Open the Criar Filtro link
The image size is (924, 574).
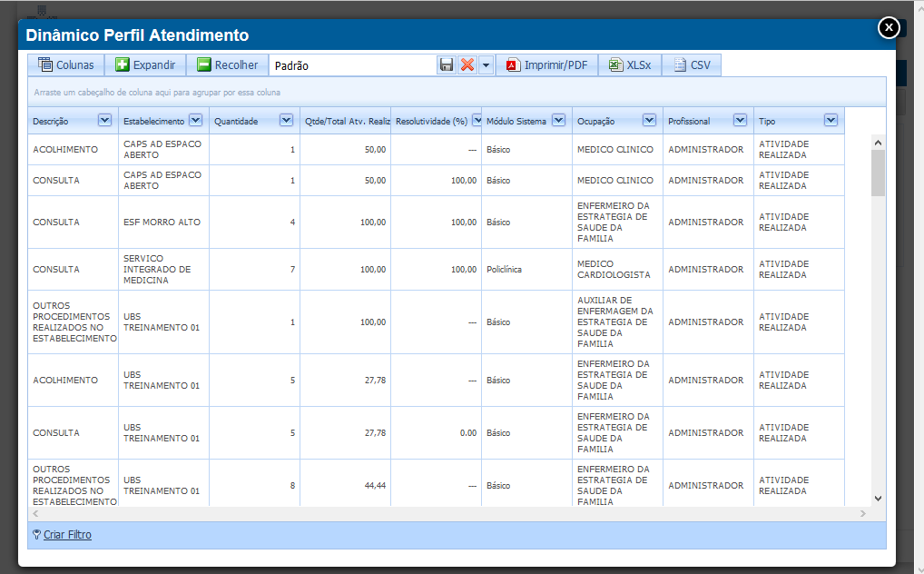point(67,534)
